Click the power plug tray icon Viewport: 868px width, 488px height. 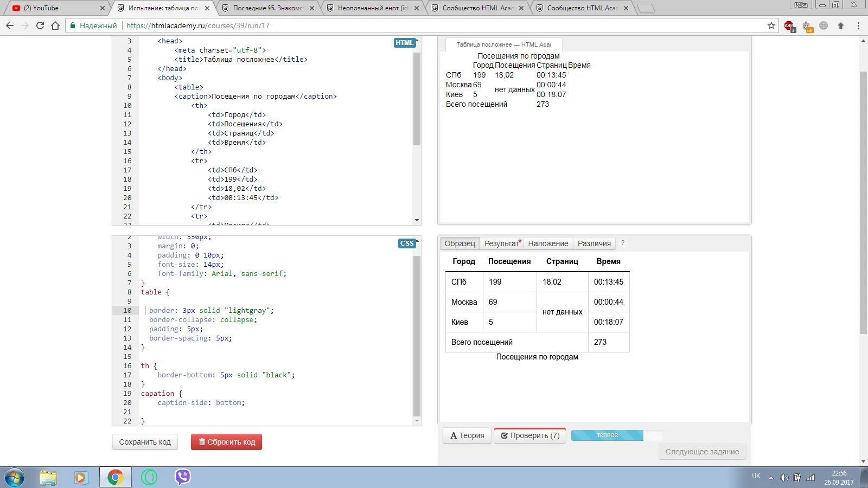click(797, 478)
